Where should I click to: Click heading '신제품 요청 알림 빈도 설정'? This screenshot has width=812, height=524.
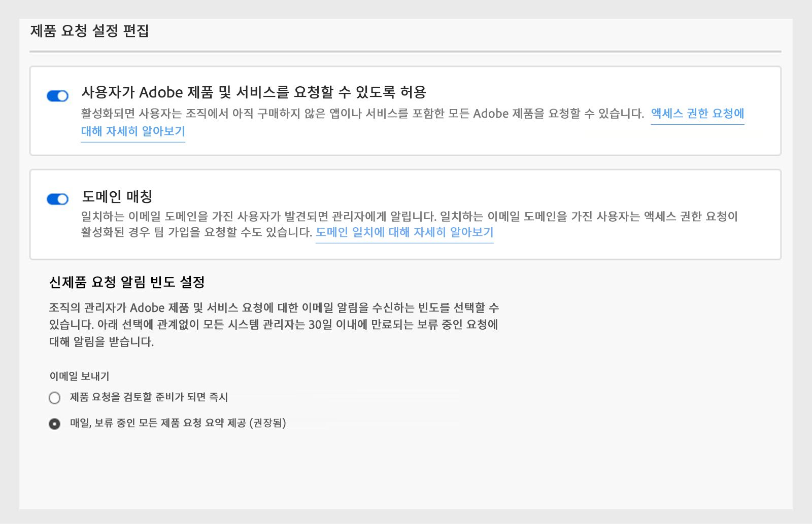(127, 282)
